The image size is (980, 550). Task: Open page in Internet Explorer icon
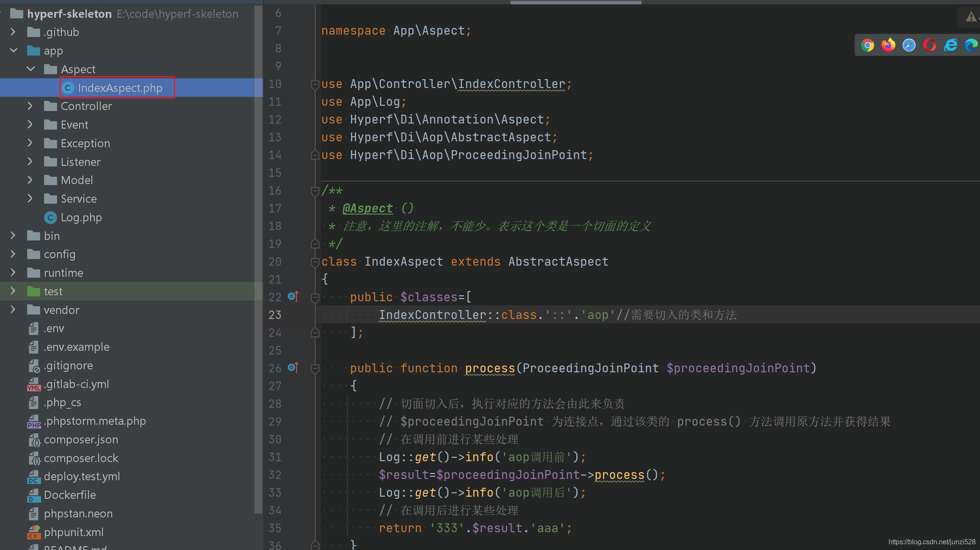coord(950,45)
